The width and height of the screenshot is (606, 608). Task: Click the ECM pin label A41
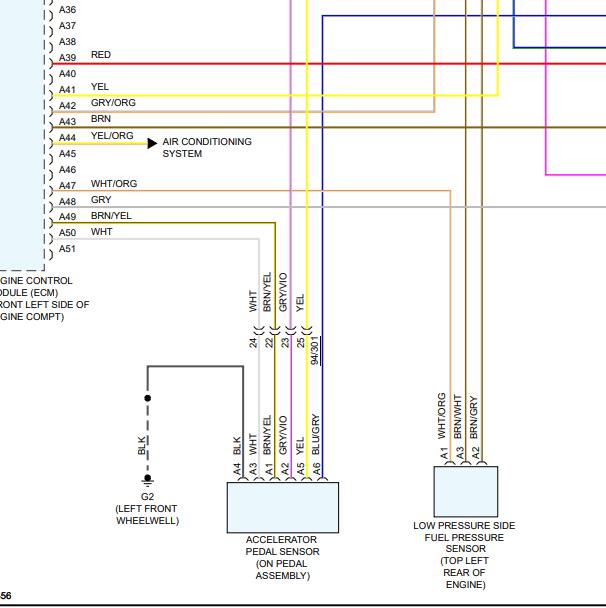point(67,90)
